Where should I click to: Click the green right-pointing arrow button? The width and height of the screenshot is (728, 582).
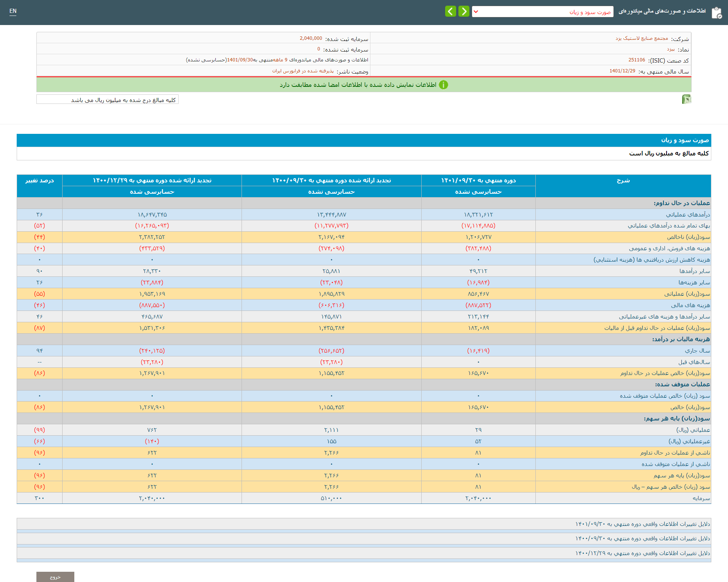pos(464,11)
